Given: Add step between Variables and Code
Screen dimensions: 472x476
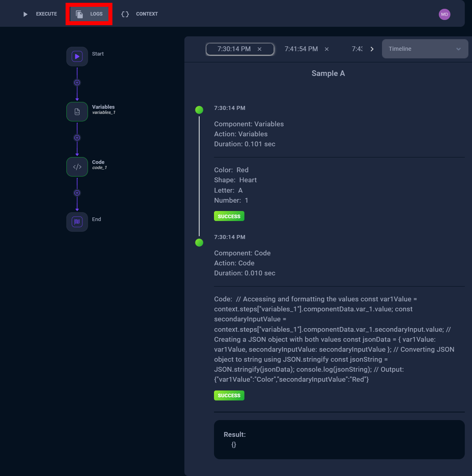Looking at the screenshot, I should coord(77,138).
